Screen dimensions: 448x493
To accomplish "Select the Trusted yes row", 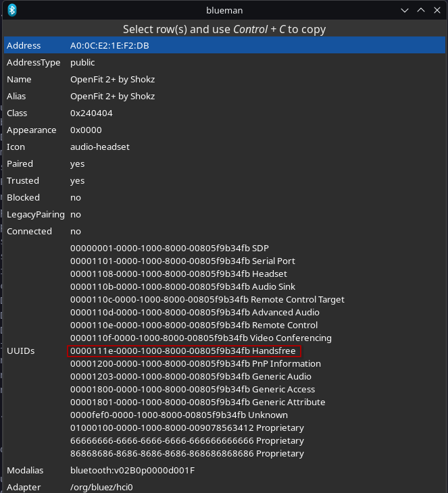I will 224,181.
